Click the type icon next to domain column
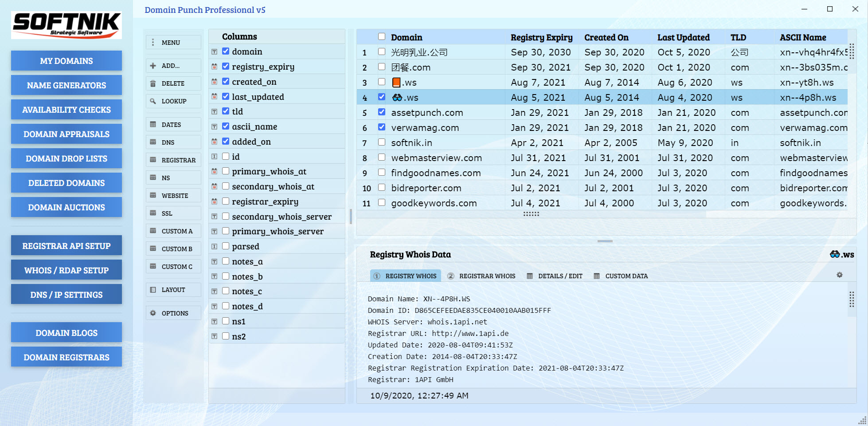Image resolution: width=868 pixels, height=426 pixels. coord(215,51)
